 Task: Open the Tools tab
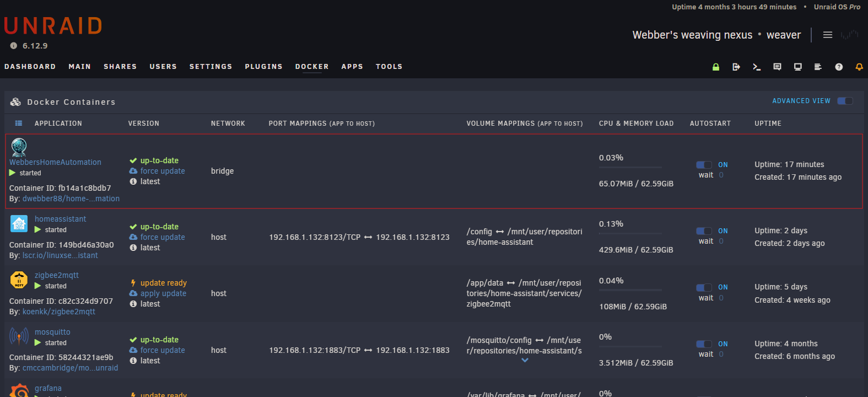pyautogui.click(x=389, y=67)
